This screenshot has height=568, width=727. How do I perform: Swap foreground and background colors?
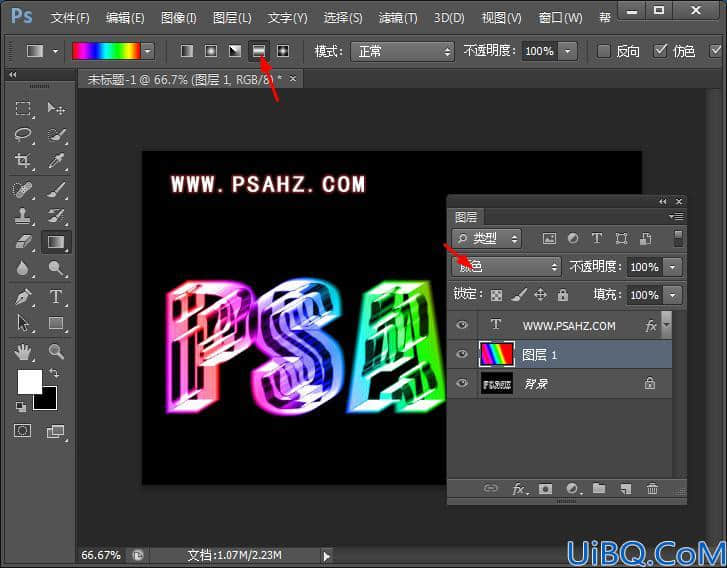click(54, 374)
